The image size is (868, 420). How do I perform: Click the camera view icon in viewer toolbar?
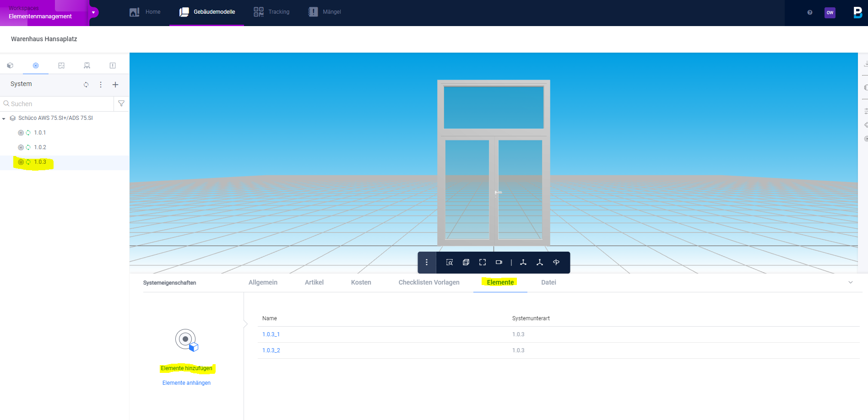pyautogui.click(x=499, y=262)
